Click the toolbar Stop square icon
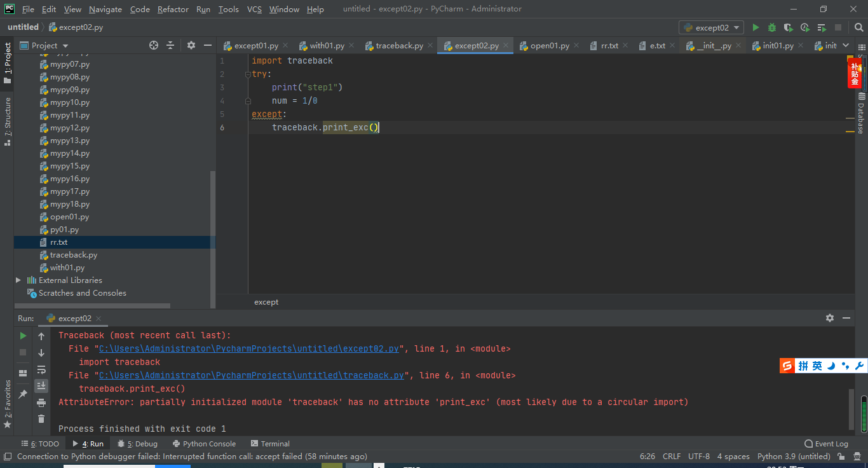868x468 pixels. [x=838, y=27]
